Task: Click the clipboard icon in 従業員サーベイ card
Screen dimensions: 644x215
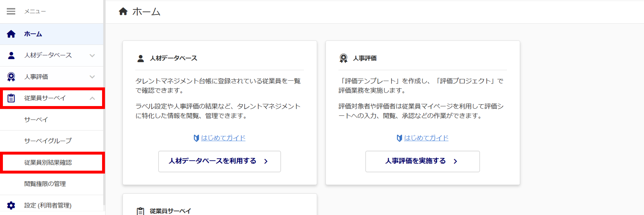Action: click(140, 211)
